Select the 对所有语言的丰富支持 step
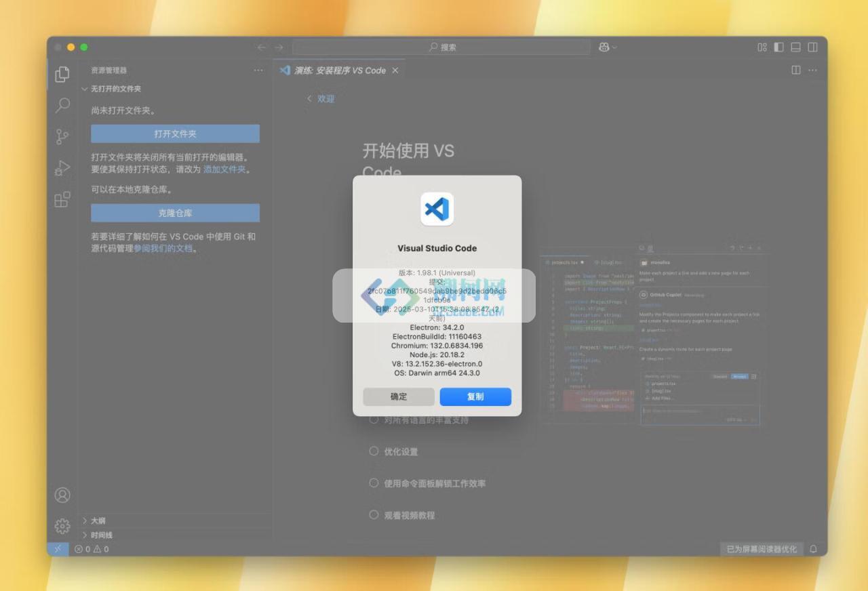The width and height of the screenshot is (868, 591). coord(419,420)
